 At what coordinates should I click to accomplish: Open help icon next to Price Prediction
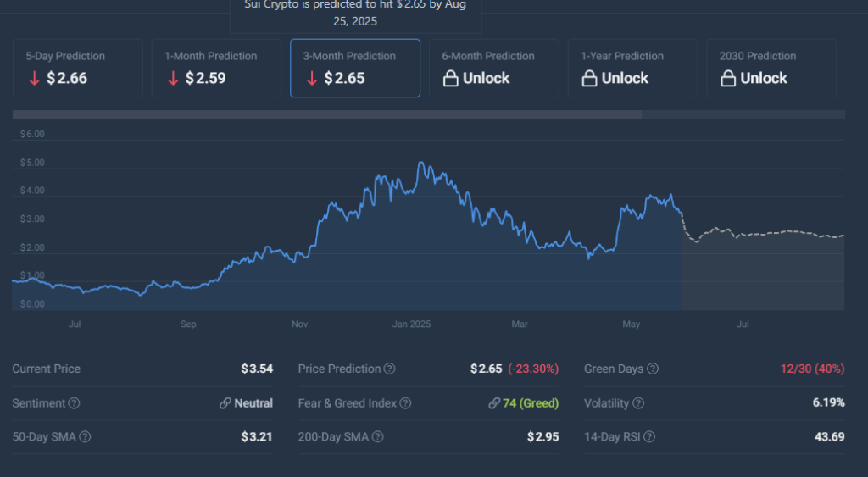point(390,369)
